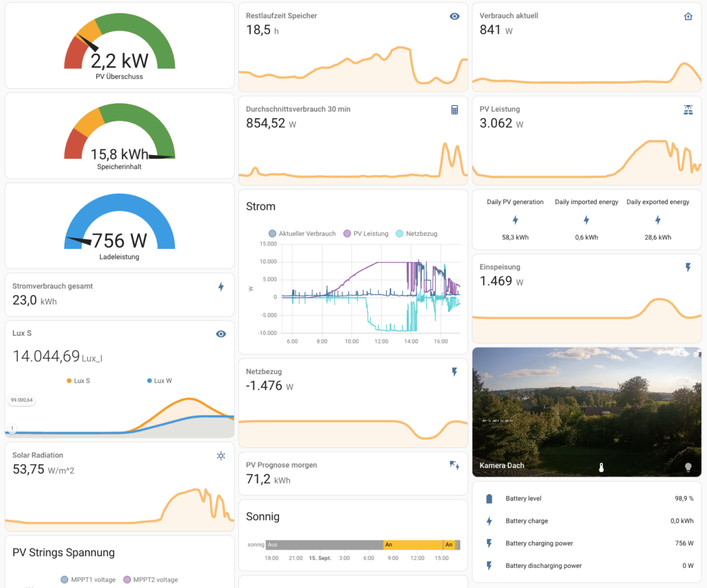Click the thermometer icon on Kamera Dach
This screenshot has height=588, width=707.
(601, 467)
